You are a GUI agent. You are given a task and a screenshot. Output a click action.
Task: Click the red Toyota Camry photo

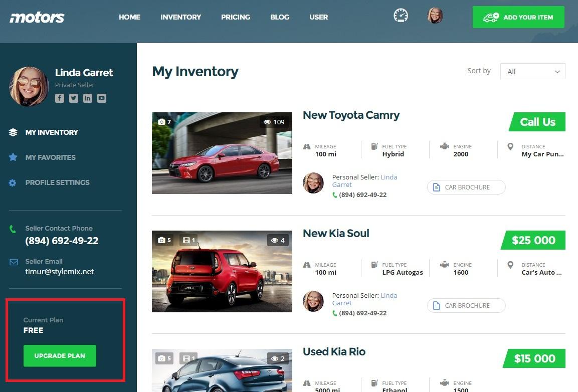click(x=222, y=153)
